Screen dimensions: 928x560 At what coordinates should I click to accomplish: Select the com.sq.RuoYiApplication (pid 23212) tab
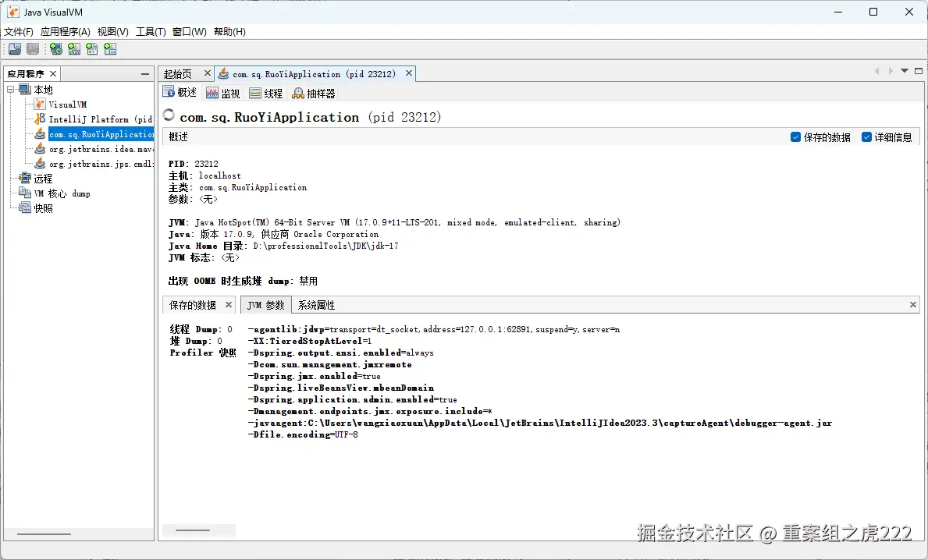pos(314,74)
